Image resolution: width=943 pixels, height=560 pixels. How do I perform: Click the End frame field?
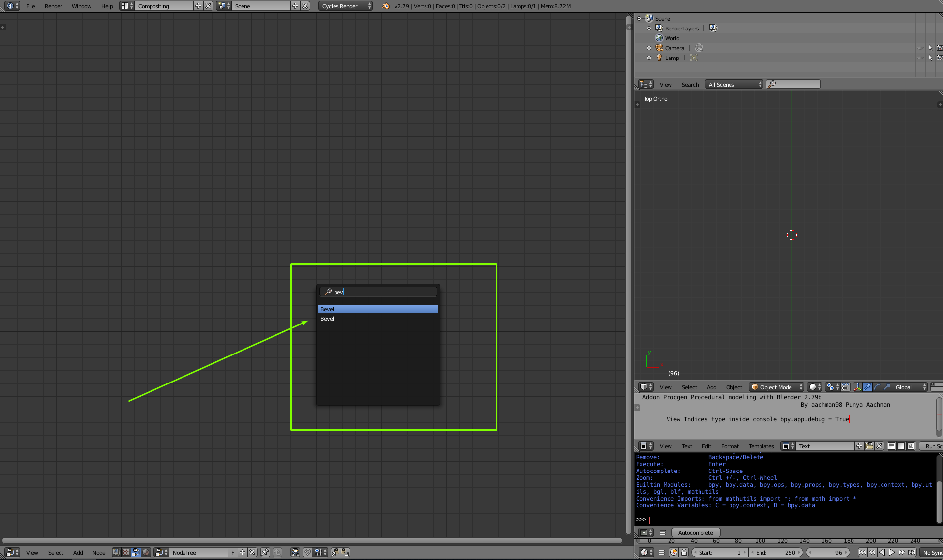[x=776, y=553]
